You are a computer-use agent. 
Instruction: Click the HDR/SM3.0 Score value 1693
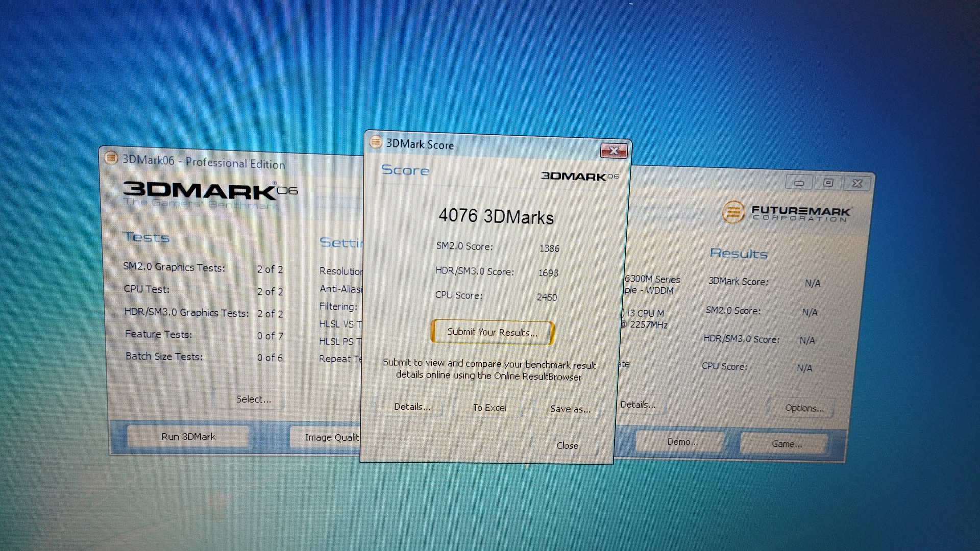tap(548, 273)
